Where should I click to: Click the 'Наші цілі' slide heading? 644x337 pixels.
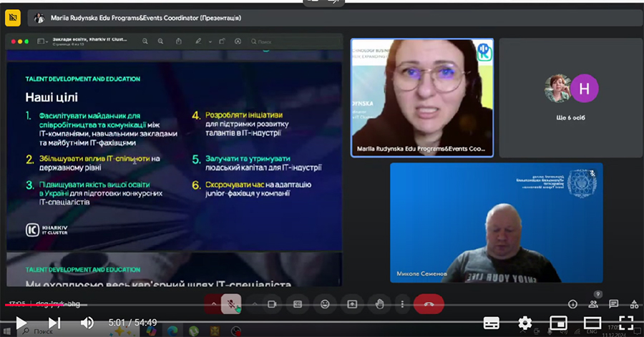52,97
